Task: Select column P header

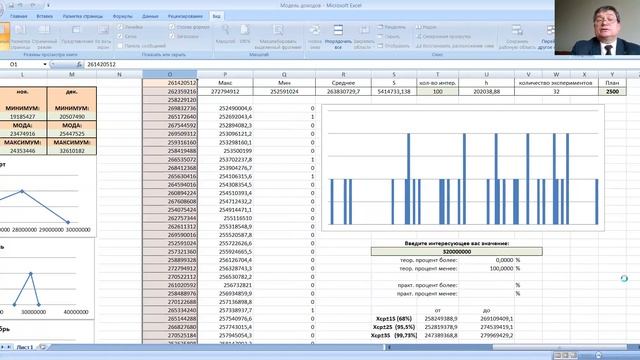Action: [x=225, y=74]
